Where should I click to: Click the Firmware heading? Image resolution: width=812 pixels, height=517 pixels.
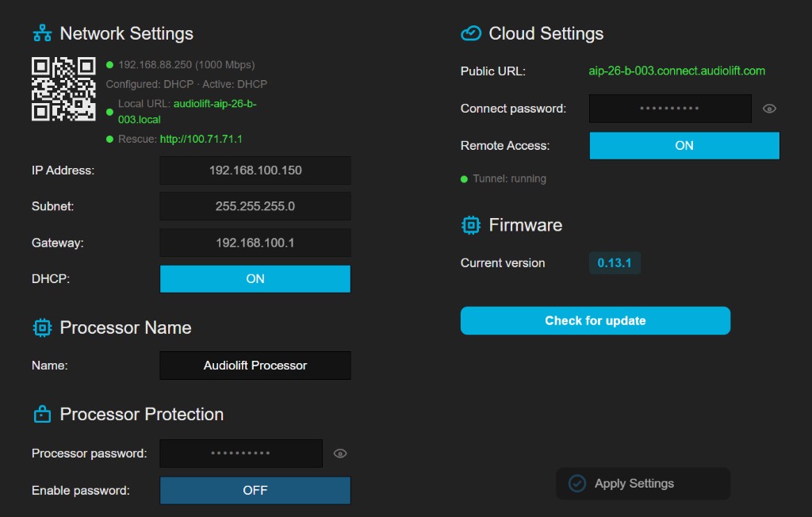tap(526, 225)
